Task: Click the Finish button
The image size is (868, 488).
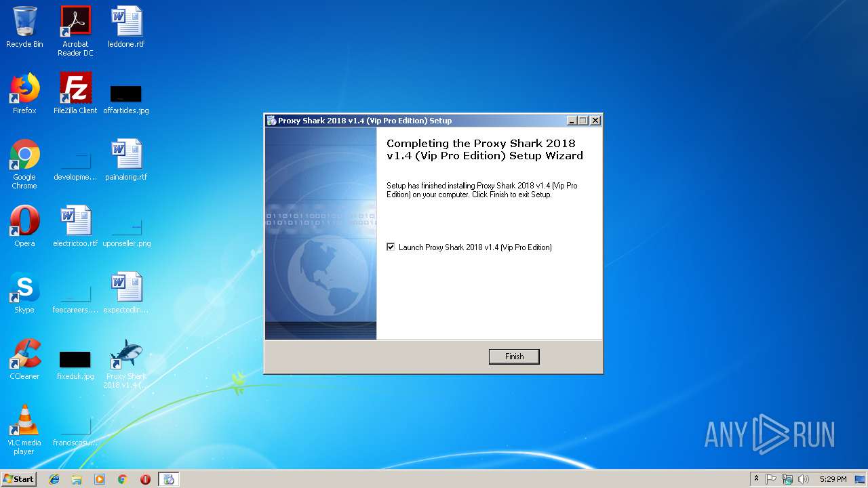Action: tap(514, 357)
